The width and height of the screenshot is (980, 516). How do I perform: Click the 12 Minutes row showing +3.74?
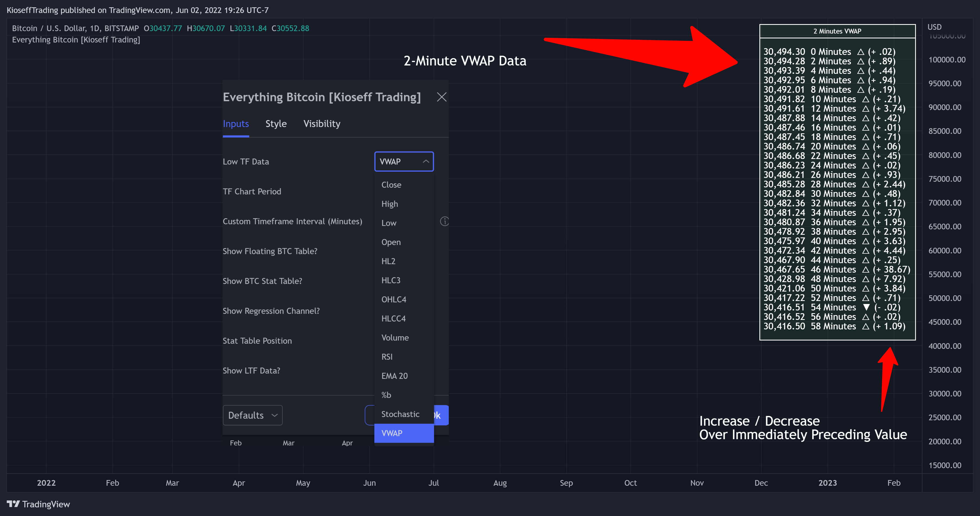coord(834,108)
